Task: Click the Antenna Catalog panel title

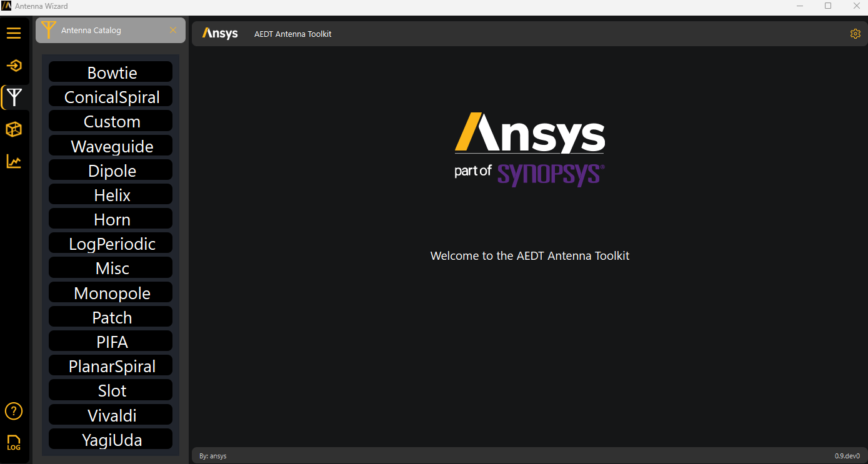Action: [x=91, y=30]
